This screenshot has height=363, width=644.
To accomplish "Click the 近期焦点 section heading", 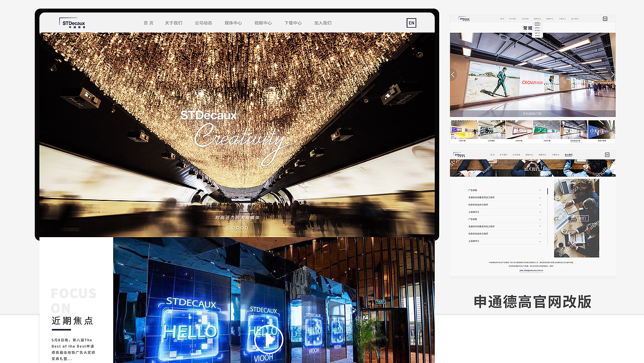I will click(x=72, y=321).
